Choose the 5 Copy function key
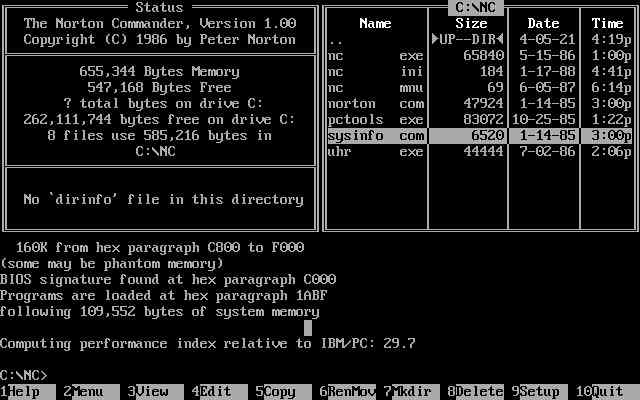The width and height of the screenshot is (640, 400). pos(284,392)
